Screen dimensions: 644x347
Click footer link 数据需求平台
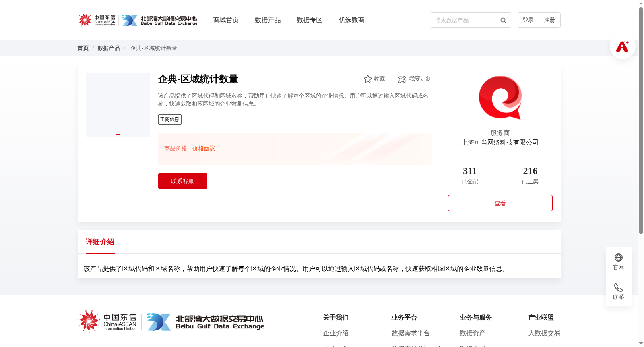[x=411, y=333]
